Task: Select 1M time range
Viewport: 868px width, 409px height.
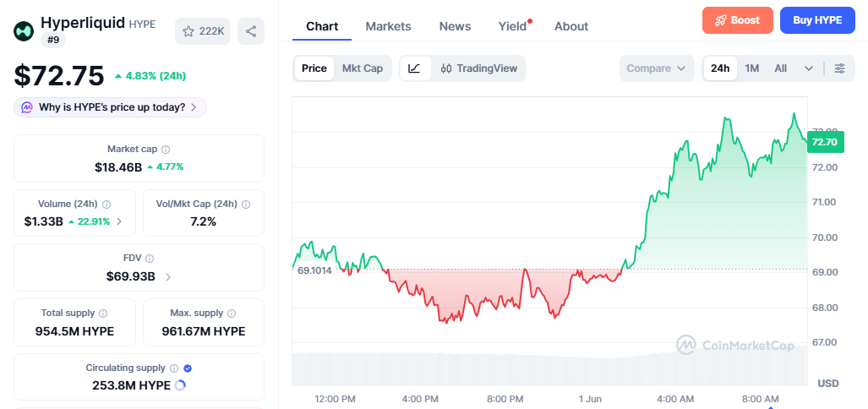Action: click(x=751, y=68)
